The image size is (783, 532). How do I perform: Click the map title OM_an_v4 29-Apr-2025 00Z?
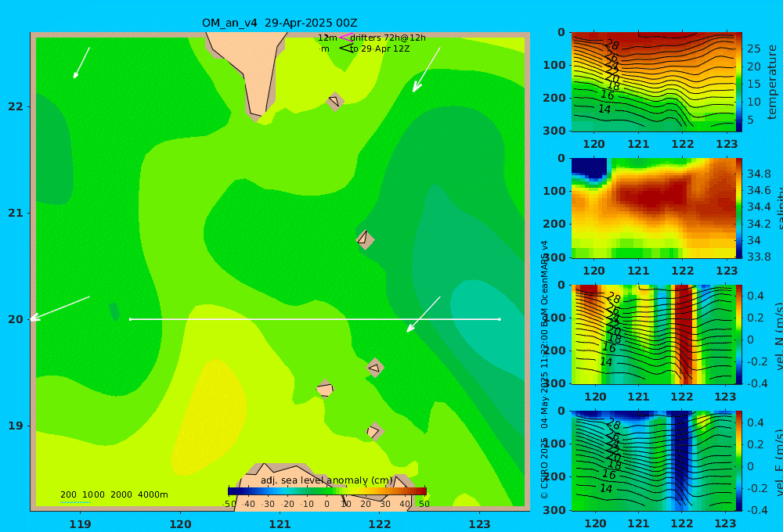pos(280,23)
